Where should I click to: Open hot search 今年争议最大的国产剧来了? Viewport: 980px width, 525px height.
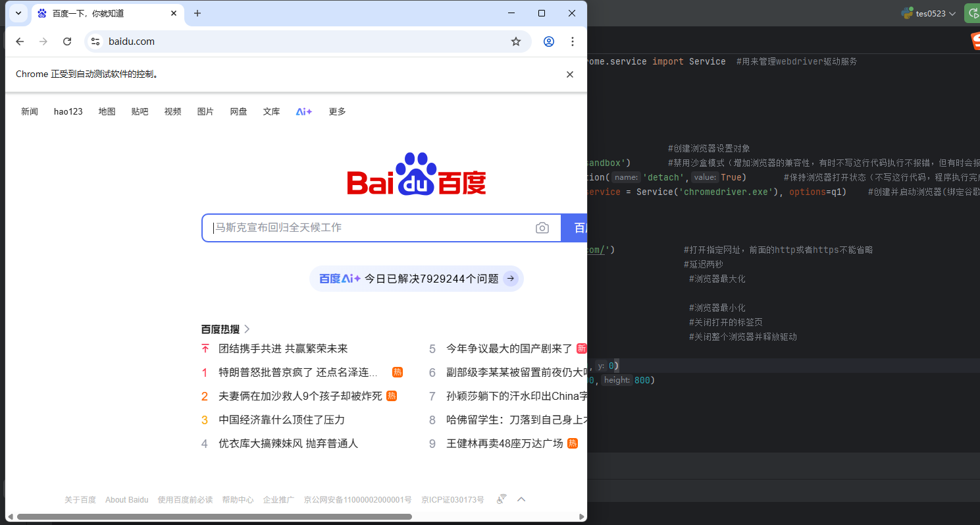coord(509,348)
